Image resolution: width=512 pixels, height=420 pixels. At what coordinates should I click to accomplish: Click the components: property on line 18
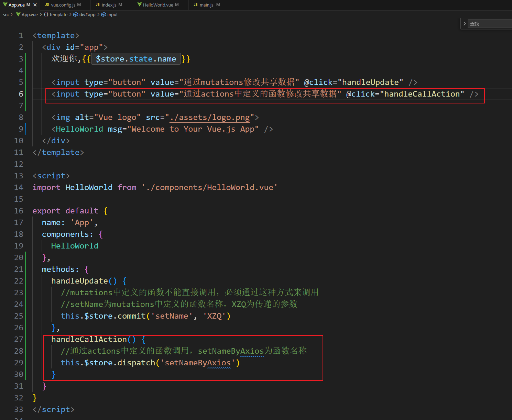click(x=67, y=234)
